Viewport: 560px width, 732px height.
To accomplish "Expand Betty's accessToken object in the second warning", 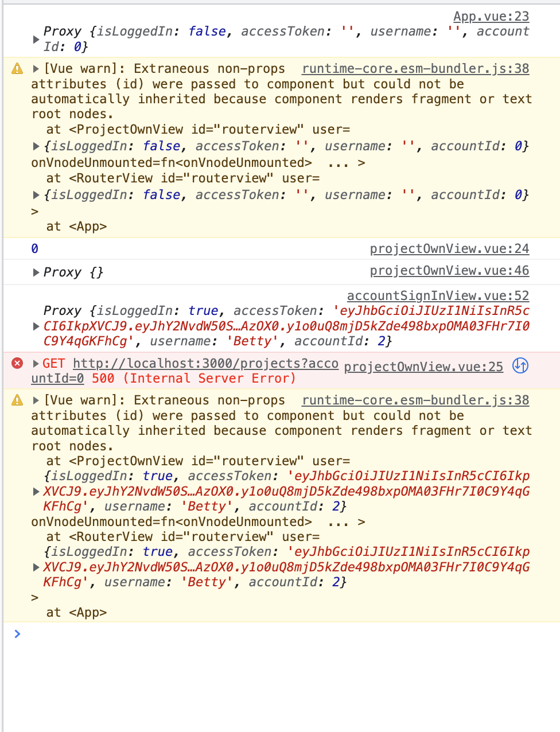I will (x=36, y=492).
